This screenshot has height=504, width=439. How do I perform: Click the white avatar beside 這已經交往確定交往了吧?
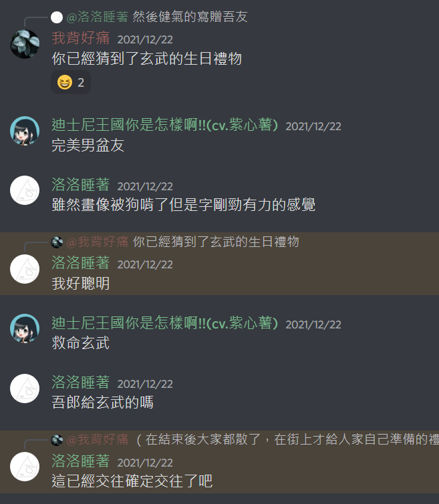pyautogui.click(x=25, y=467)
